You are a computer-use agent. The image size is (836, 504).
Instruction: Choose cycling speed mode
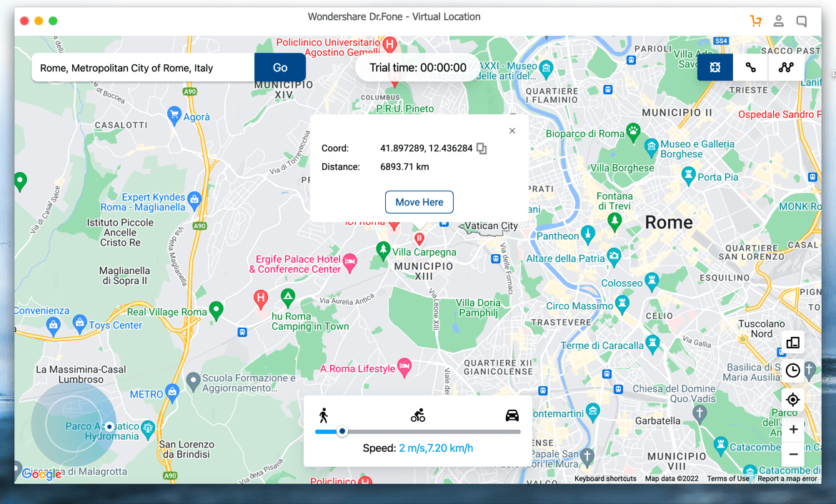click(418, 415)
